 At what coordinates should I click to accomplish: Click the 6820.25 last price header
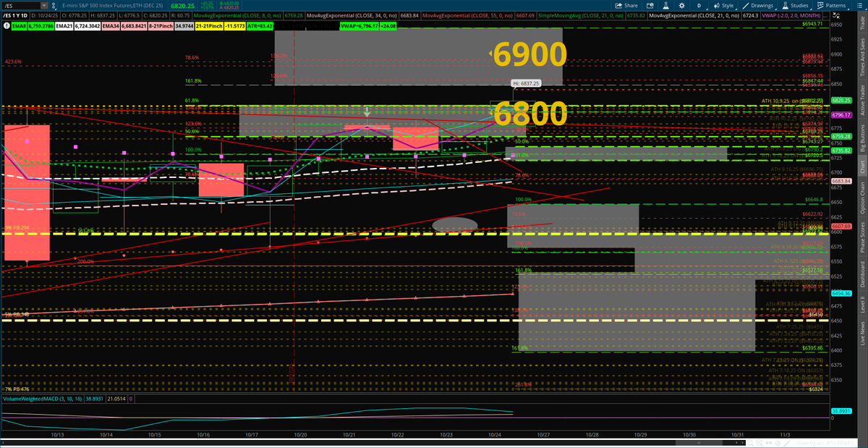182,6
